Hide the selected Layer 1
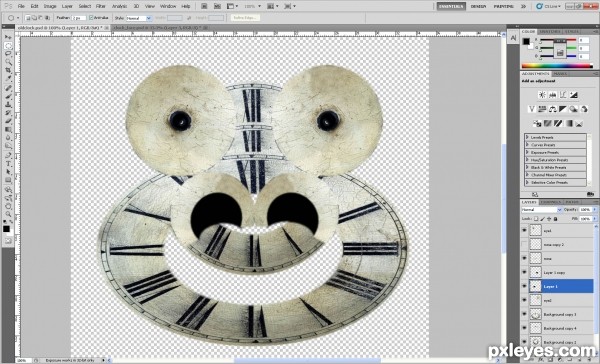Viewport: 600px width, 364px height. coord(524,286)
